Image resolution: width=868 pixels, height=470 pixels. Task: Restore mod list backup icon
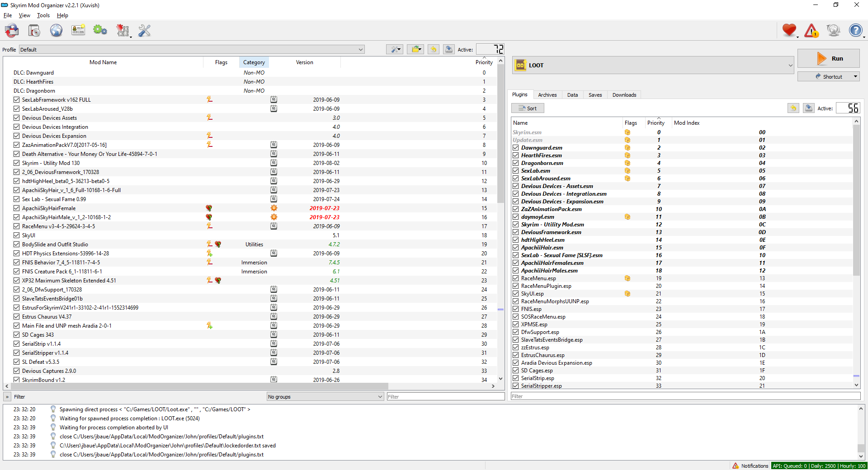pos(434,49)
